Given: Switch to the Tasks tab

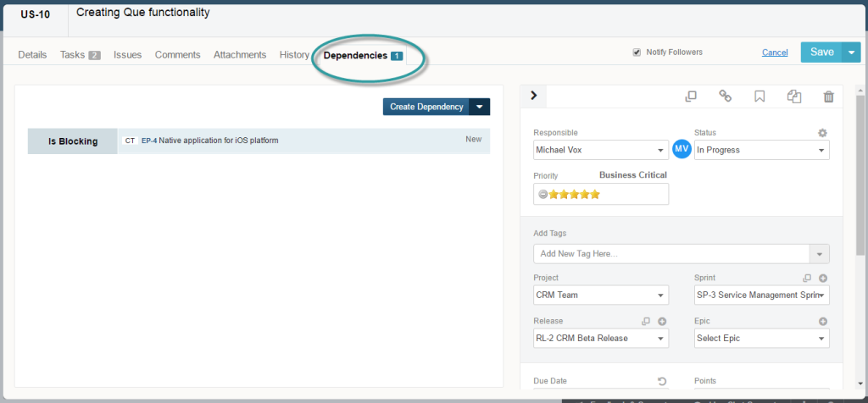Looking at the screenshot, I should point(80,55).
